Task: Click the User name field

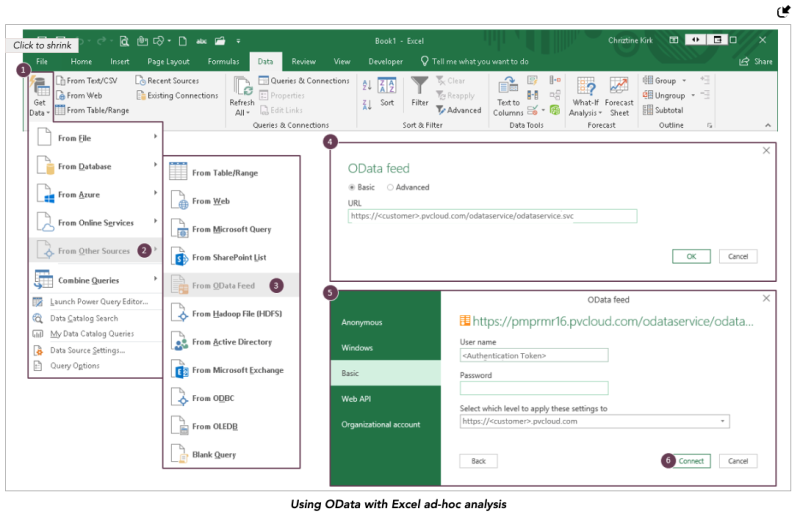Action: [x=534, y=355]
